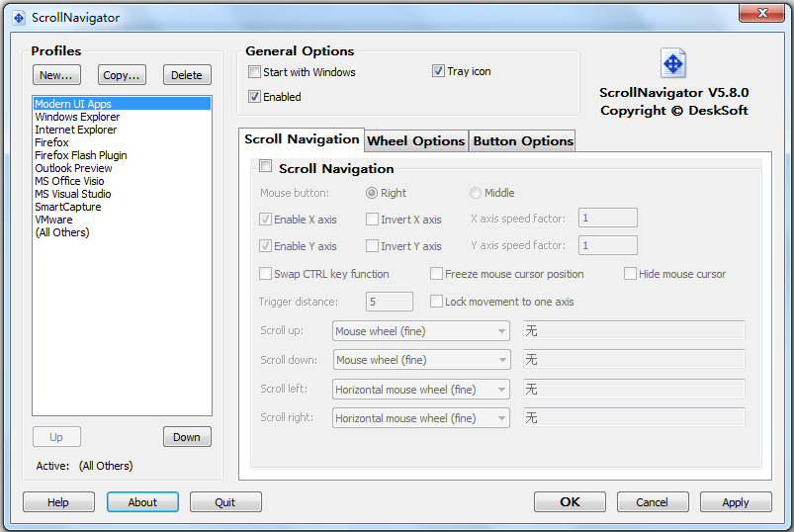Screen dimensions: 794x532
Task: Close the ScrollNavigator window
Action: click(762, 13)
